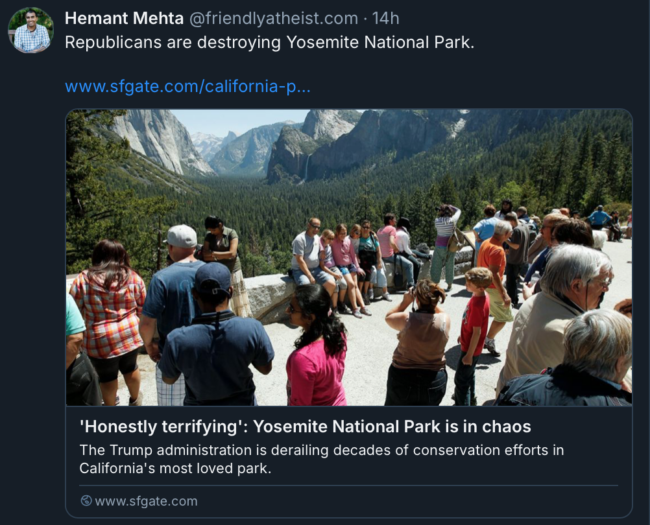Click the waterfall in the preview photo
The image size is (650, 525).
click(306, 167)
